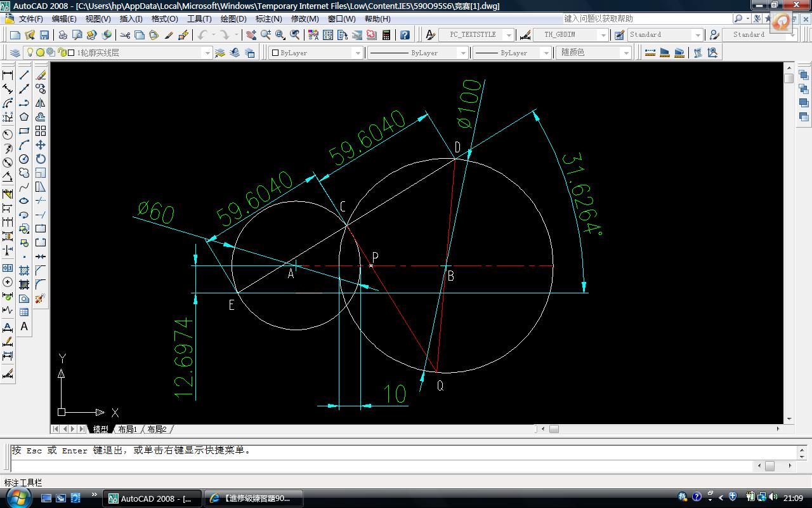
Task: Select the Aligned dimension tool
Action: [8, 89]
